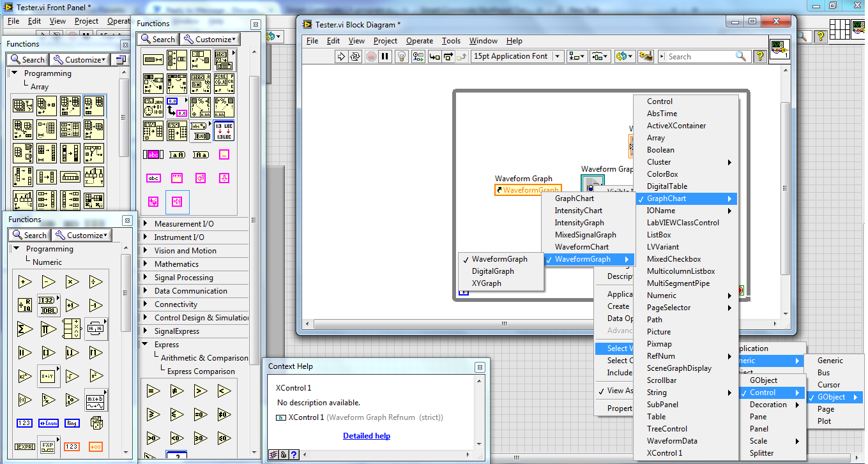Toggle optional terminals icon in Context Help
The height and width of the screenshot is (464, 868).
pos(273,455)
